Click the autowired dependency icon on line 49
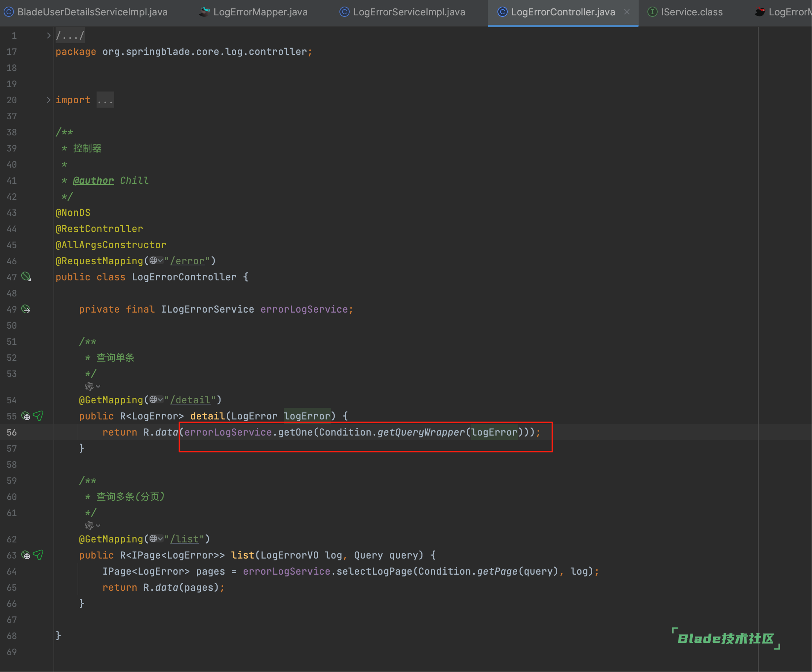The image size is (812, 672). (x=26, y=309)
